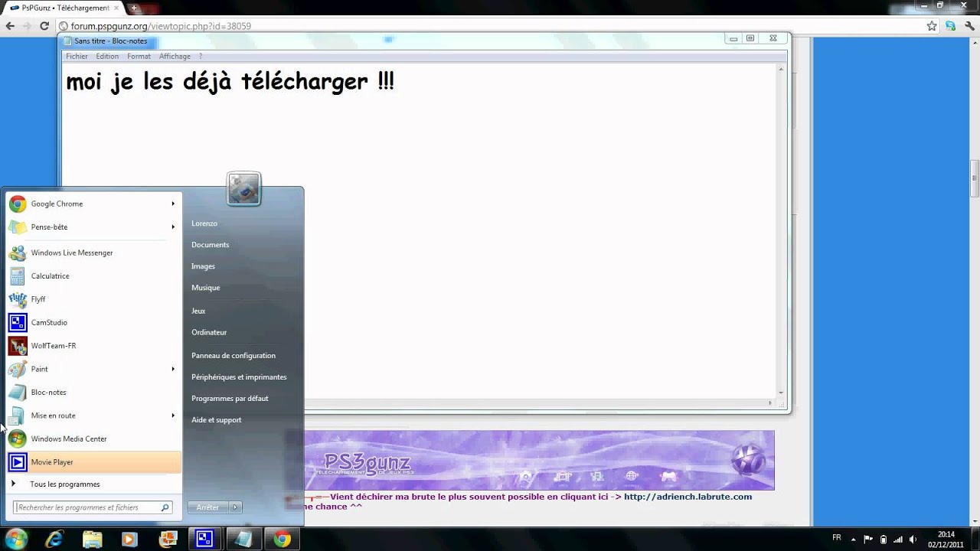Open the Format menu in Bloc-notes
The image size is (980, 551).
click(139, 56)
